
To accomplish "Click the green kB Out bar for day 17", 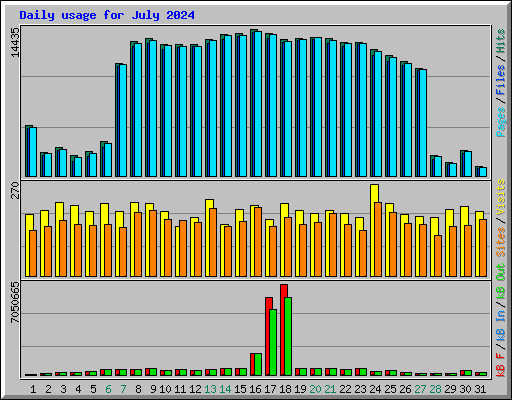I will (273, 343).
